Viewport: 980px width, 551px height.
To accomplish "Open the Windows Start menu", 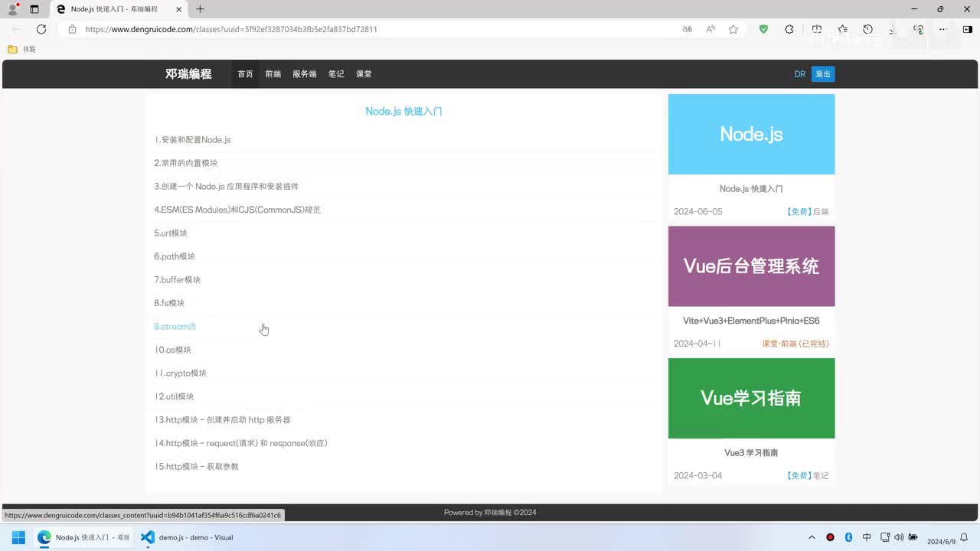I will [x=18, y=537].
